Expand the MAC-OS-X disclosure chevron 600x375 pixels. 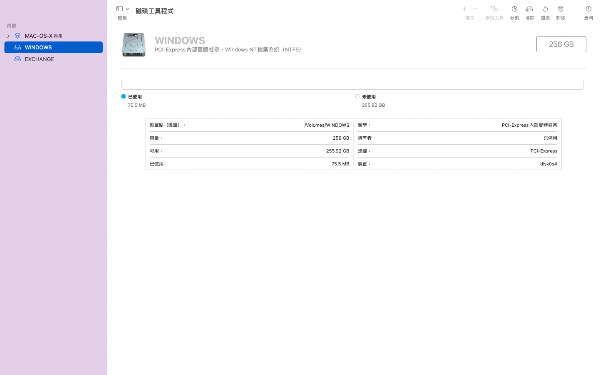8,36
